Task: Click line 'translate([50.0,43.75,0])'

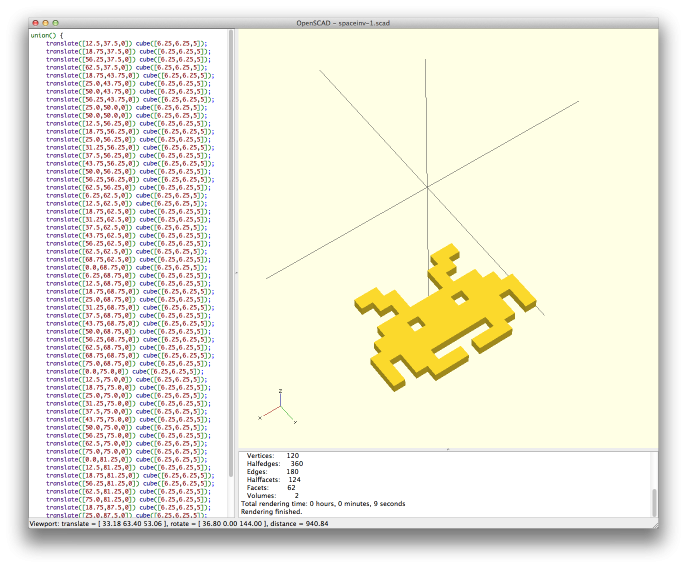Action: pos(128,92)
